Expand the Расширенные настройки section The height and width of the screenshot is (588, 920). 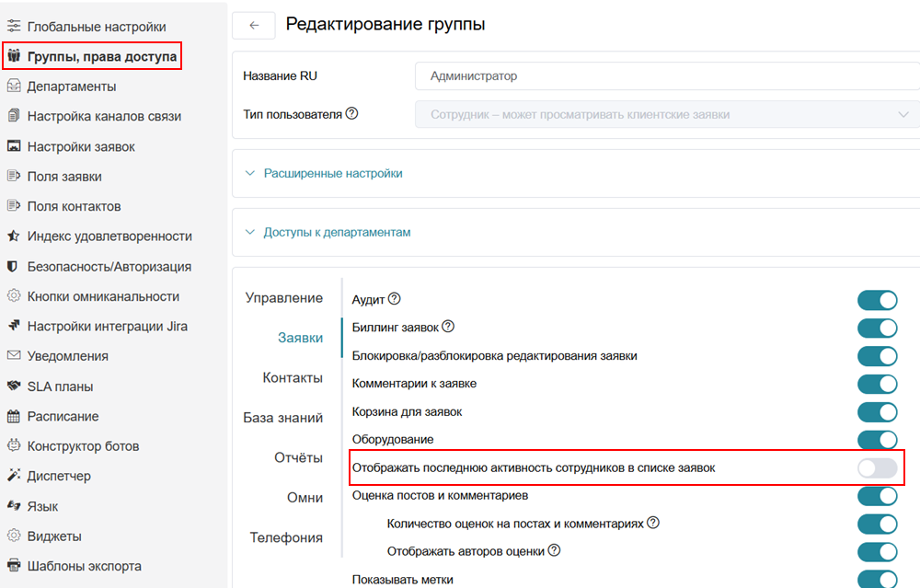pos(333,173)
